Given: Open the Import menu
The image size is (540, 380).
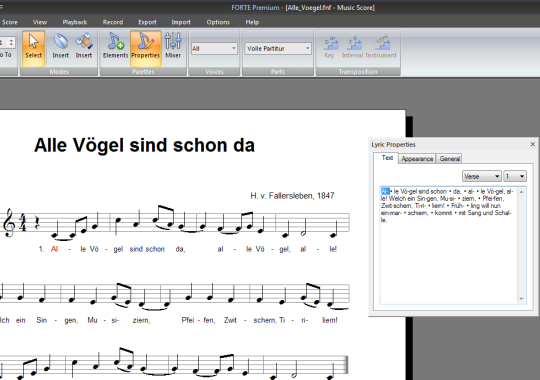Looking at the screenshot, I should [x=181, y=22].
